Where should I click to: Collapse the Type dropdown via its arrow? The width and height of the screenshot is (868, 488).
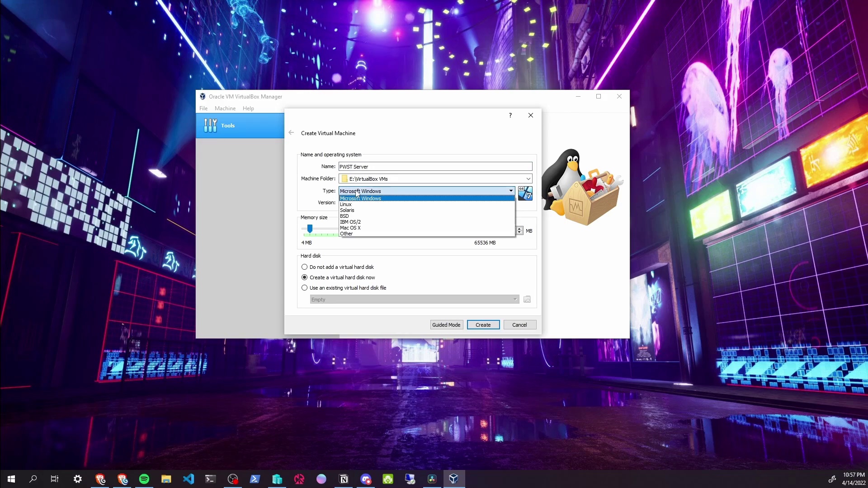pyautogui.click(x=511, y=191)
